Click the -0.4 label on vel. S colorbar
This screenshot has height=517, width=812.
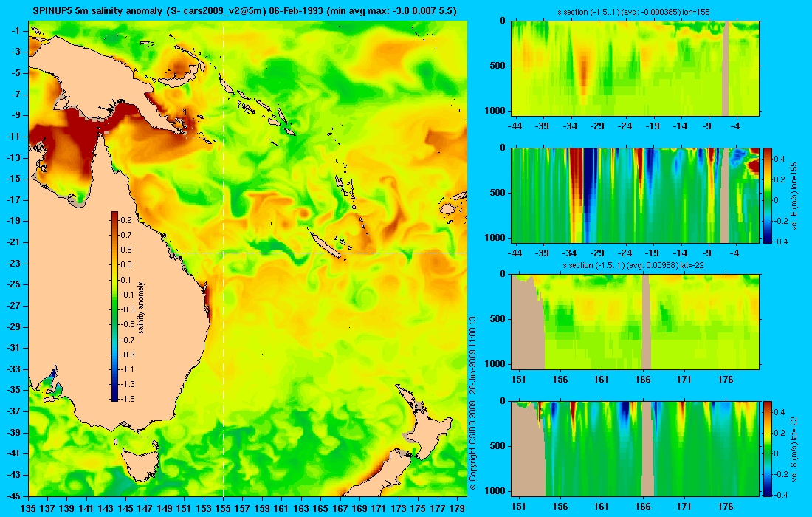click(x=780, y=494)
